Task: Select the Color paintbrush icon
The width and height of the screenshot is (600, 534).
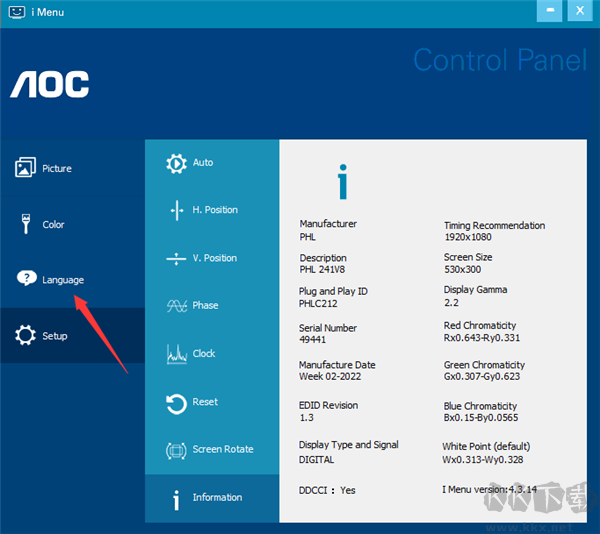Action: coord(26,224)
